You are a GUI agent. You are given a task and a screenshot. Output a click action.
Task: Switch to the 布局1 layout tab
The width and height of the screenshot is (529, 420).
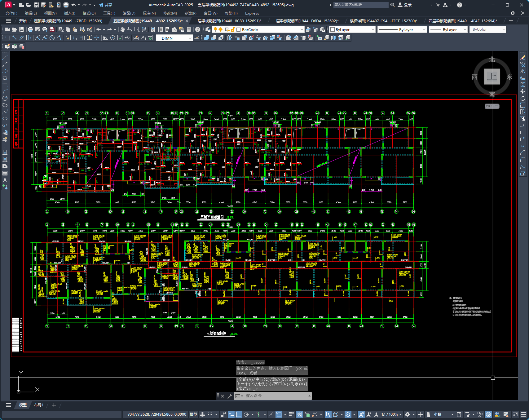pos(39,405)
